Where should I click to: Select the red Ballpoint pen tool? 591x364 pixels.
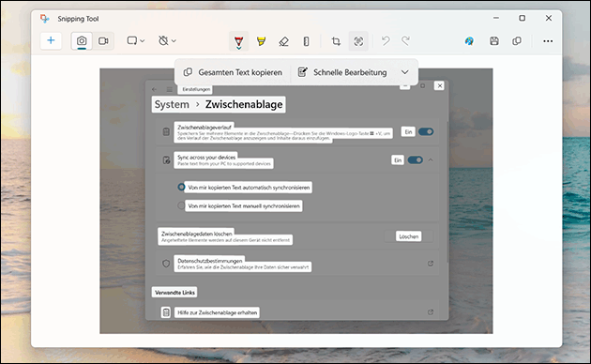(x=238, y=41)
